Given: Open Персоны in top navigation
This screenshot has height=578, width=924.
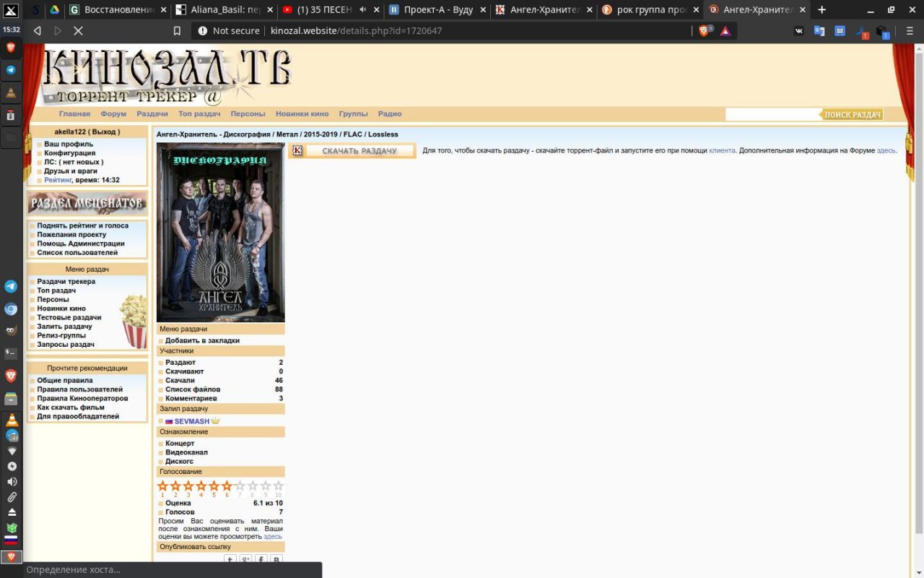Looking at the screenshot, I should 248,114.
